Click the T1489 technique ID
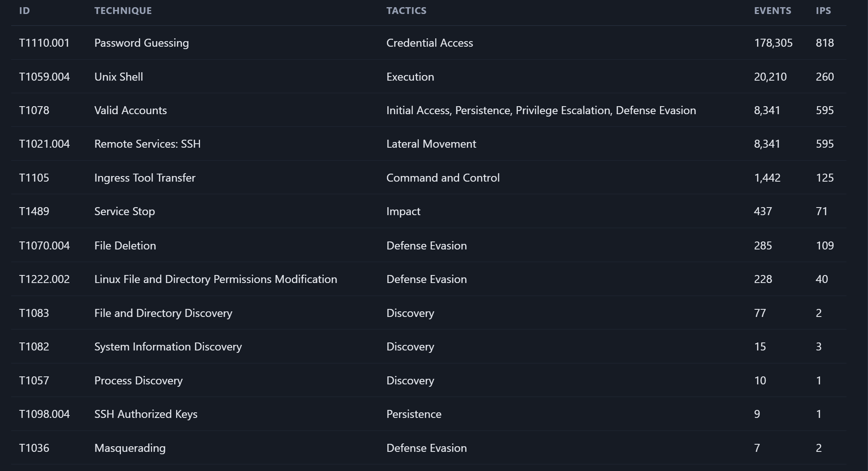The width and height of the screenshot is (868, 471). [x=34, y=211]
